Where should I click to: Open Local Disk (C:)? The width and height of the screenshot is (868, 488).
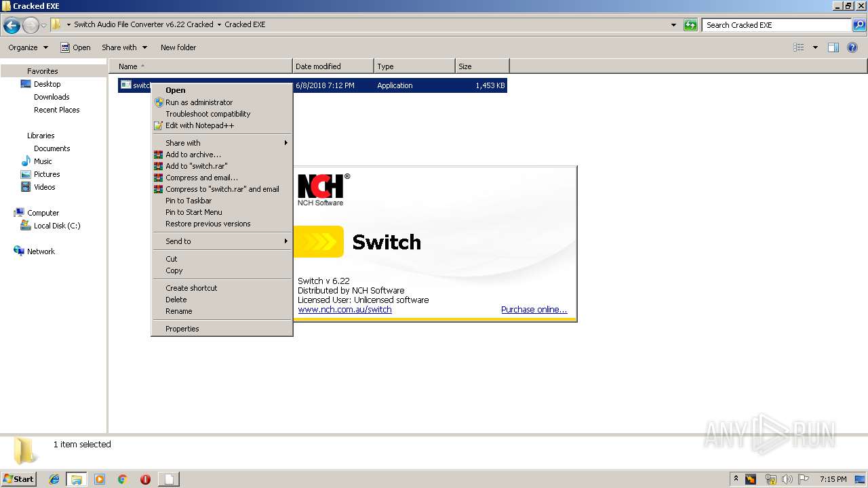[57, 226]
